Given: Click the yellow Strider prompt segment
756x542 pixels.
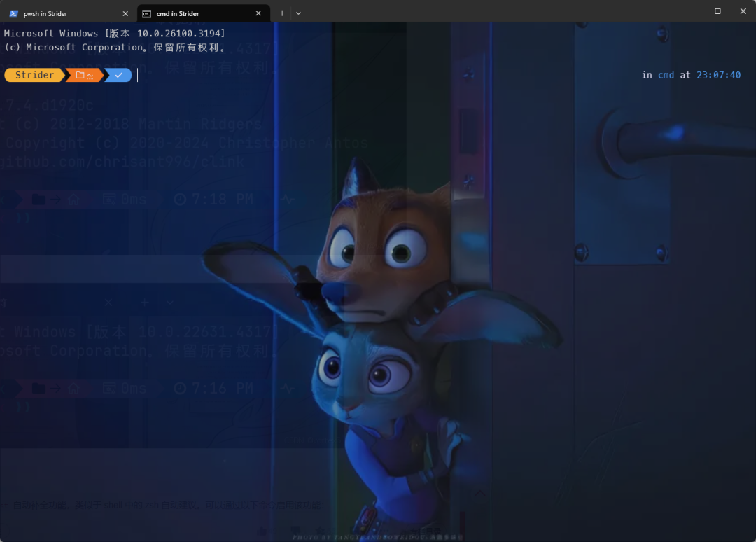Looking at the screenshot, I should click(35, 75).
